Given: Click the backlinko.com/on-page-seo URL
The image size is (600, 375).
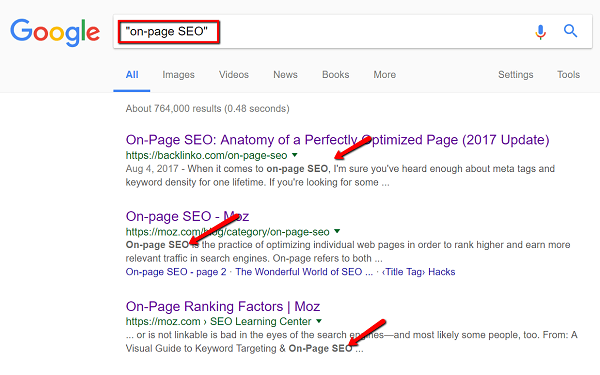Looking at the screenshot, I should (207, 155).
